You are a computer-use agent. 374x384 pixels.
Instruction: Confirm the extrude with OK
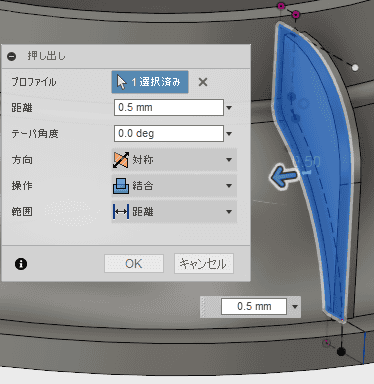(x=134, y=264)
